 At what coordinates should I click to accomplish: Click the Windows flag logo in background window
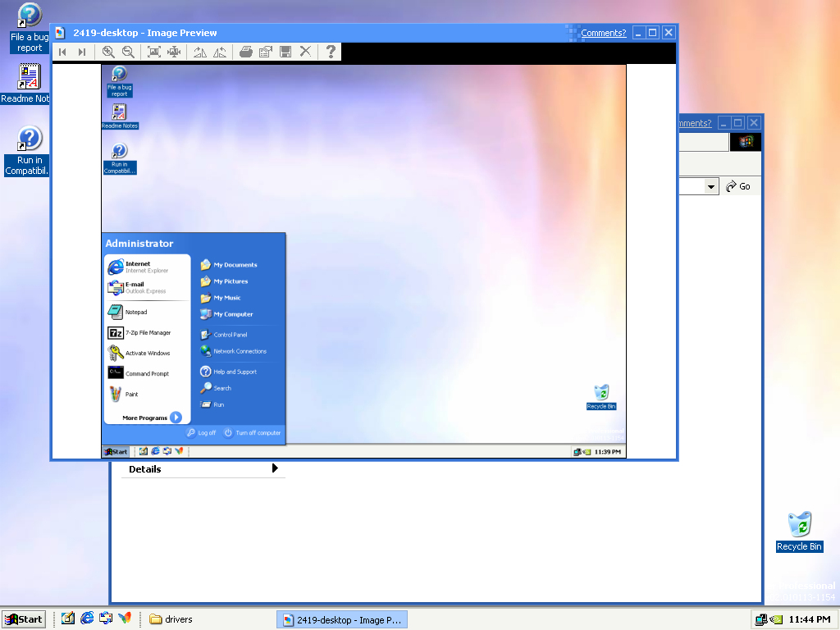(x=746, y=141)
